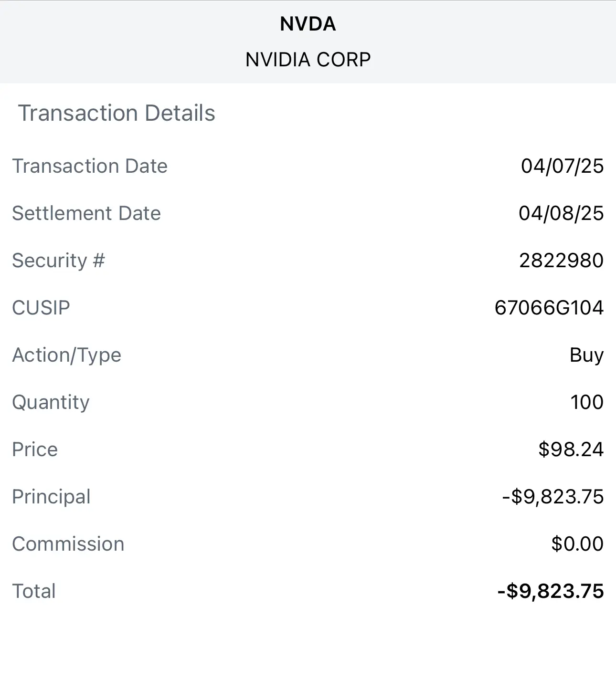Image resolution: width=616 pixels, height=700 pixels.
Task: Click the Price value $98.24
Action: pyautogui.click(x=571, y=449)
